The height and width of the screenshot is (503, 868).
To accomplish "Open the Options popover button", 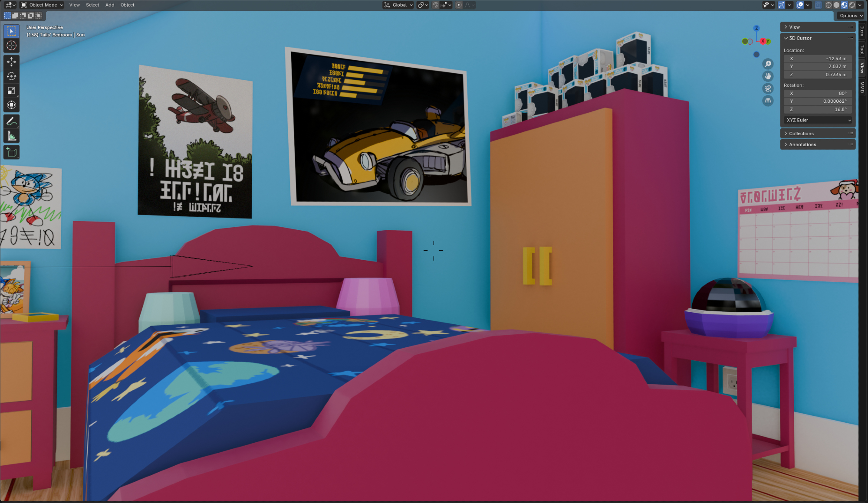I will (x=851, y=16).
